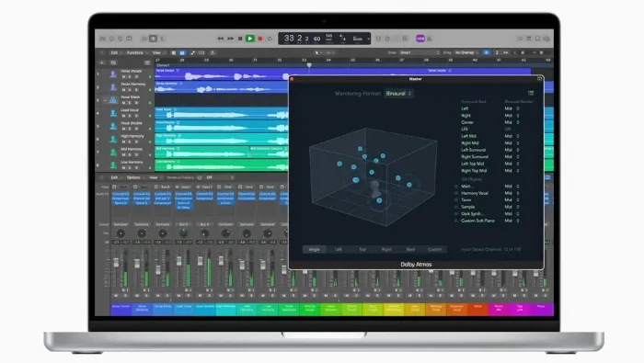The height and width of the screenshot is (363, 644).
Task: Select the Custom view tab in Dolby Atmos
Action: click(x=434, y=249)
